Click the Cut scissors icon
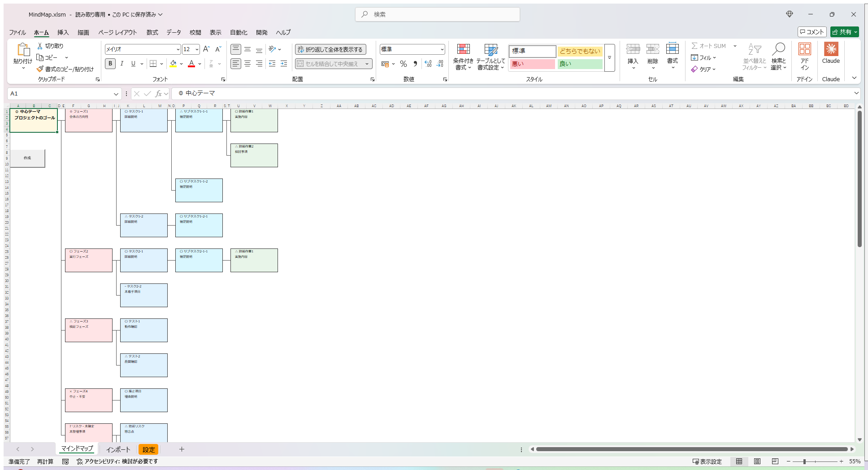The height and width of the screenshot is (470, 868). 40,46
